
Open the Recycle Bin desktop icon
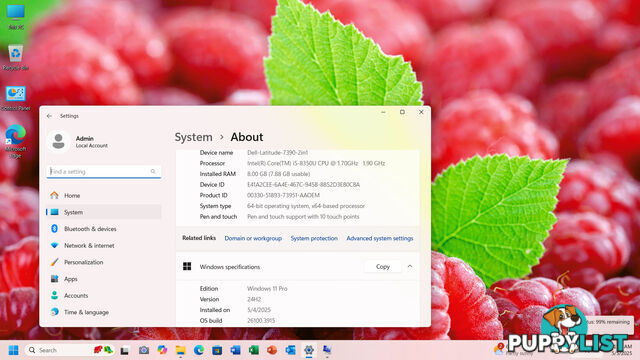click(16, 58)
